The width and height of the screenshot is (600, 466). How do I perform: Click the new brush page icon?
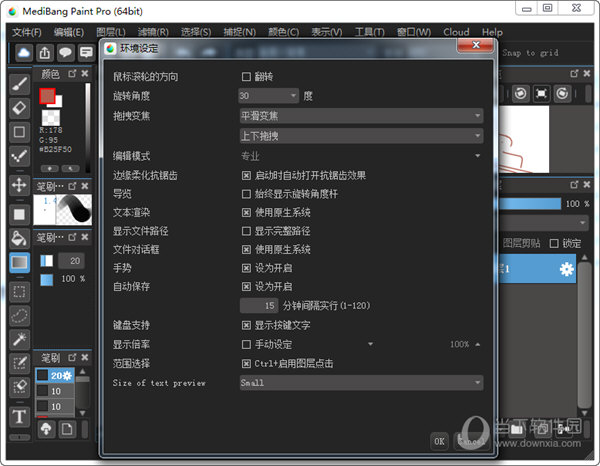click(x=67, y=429)
